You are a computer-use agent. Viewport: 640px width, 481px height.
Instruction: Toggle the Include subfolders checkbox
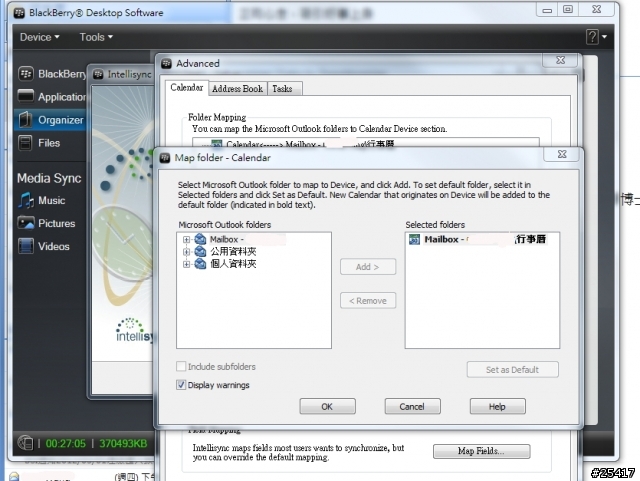coord(181,366)
